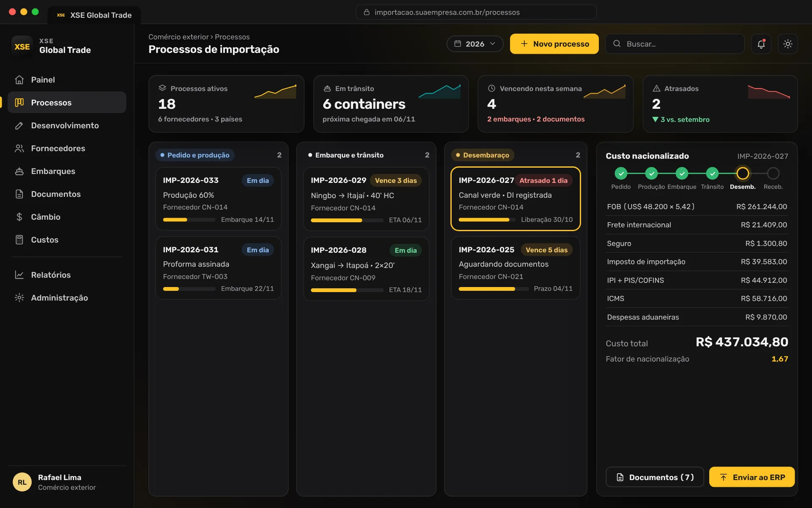Click the IMP-2026-025 progress bar
Image resolution: width=812 pixels, height=508 pixels.
pyautogui.click(x=494, y=289)
